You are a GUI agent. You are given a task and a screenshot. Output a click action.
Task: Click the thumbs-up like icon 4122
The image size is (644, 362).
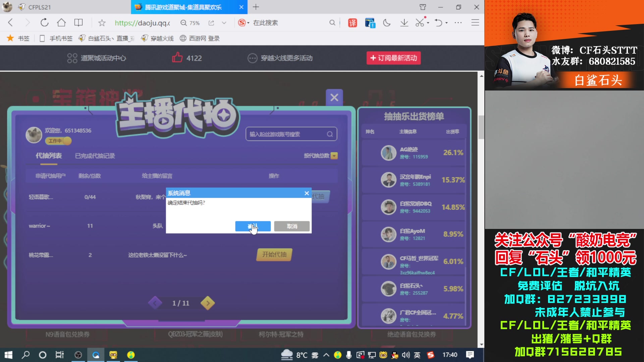(177, 58)
